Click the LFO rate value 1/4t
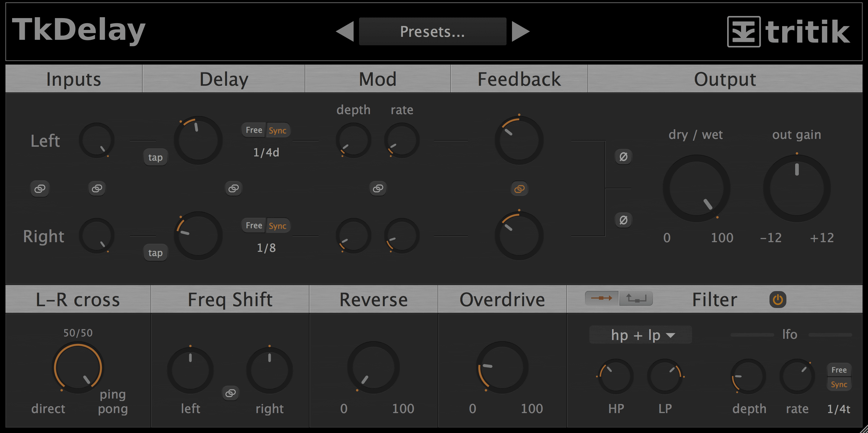 coord(839,409)
